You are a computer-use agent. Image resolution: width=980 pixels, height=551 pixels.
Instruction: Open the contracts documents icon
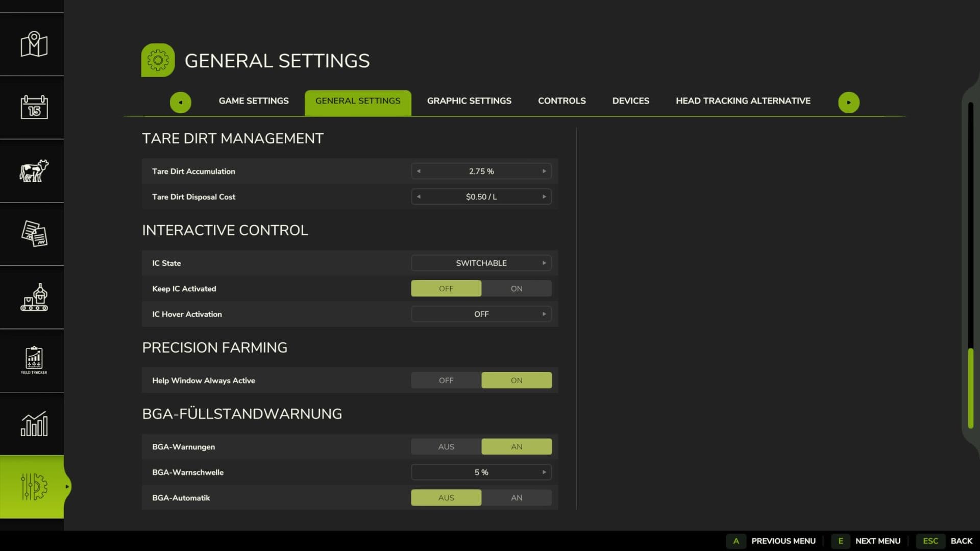[x=34, y=234]
